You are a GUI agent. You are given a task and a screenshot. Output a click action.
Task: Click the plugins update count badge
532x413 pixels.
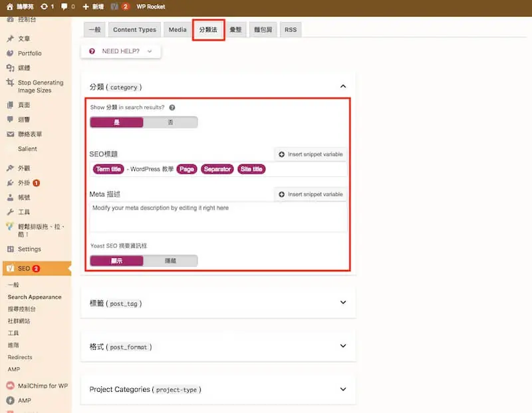click(x=37, y=183)
